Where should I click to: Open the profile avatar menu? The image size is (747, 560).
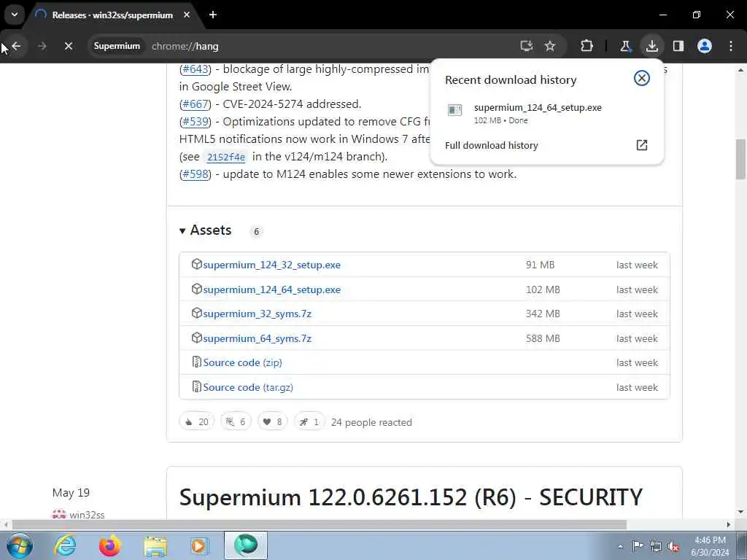[x=705, y=46]
